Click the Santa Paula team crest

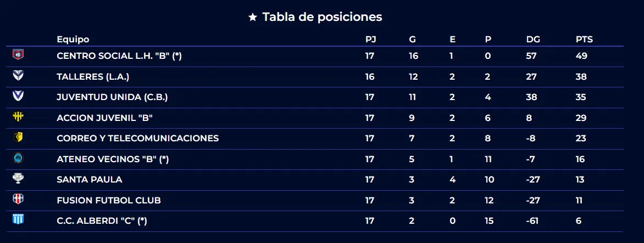coord(18,178)
